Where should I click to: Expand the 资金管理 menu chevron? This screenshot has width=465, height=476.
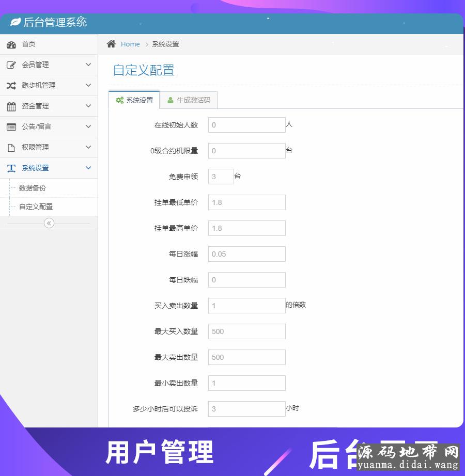click(x=88, y=106)
